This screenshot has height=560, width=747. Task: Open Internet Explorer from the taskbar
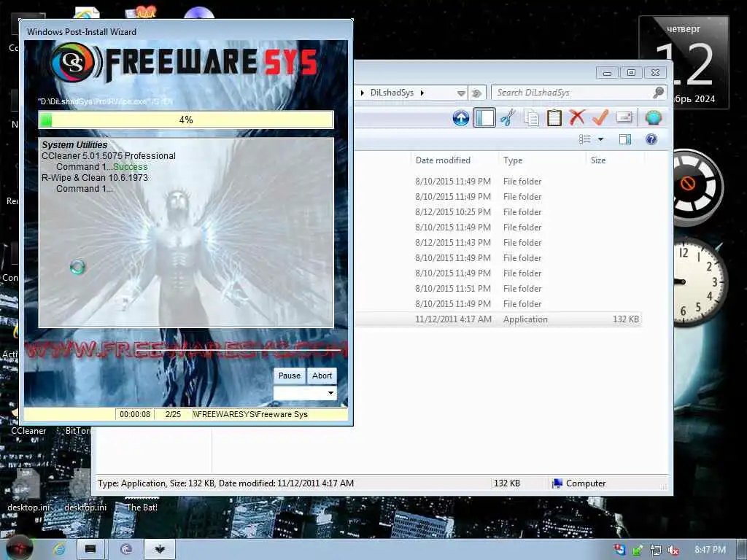pyautogui.click(x=59, y=550)
